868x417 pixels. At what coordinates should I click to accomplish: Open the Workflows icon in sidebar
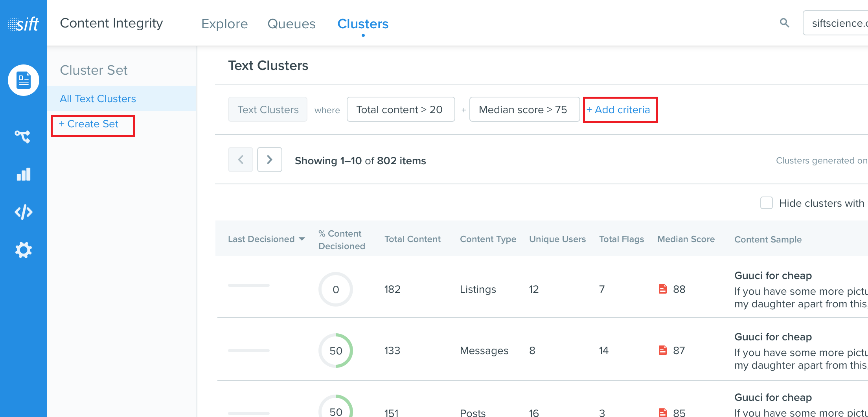tap(23, 136)
